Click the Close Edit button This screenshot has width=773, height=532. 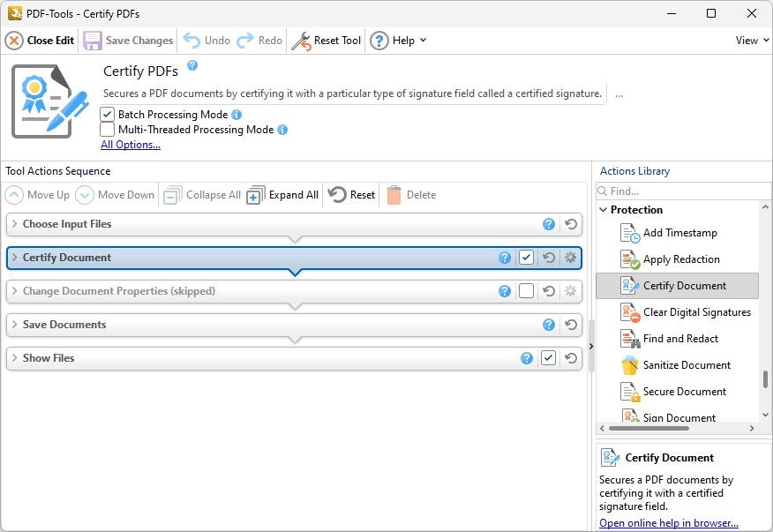pos(40,41)
